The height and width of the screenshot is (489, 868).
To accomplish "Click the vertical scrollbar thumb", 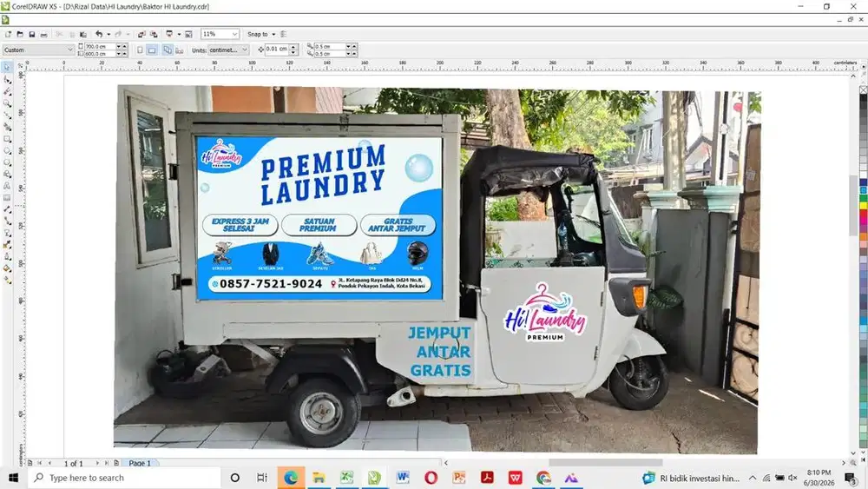I will [x=853, y=205].
